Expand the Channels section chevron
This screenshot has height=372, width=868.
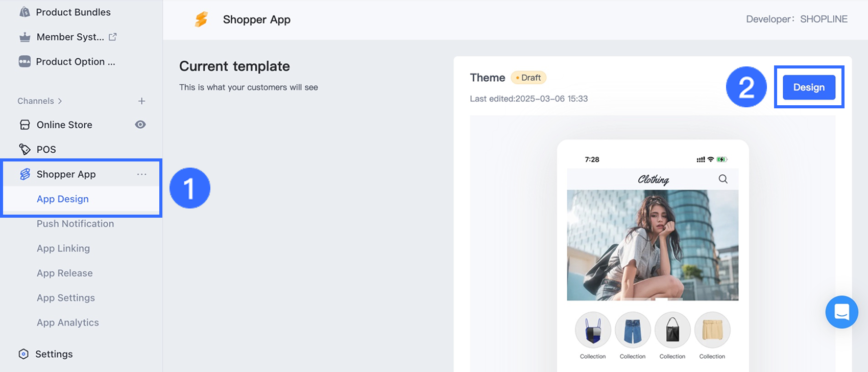(60, 101)
